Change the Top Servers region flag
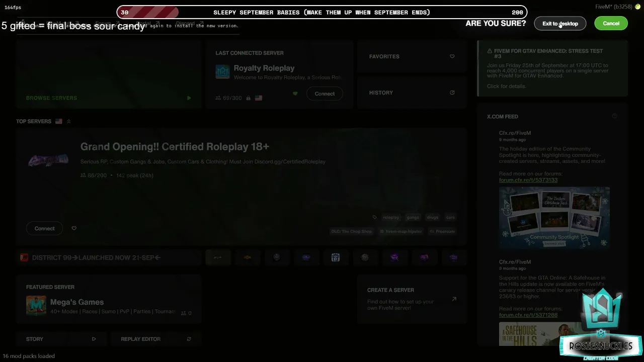Screen dimensions: 644x362 (x=59, y=121)
